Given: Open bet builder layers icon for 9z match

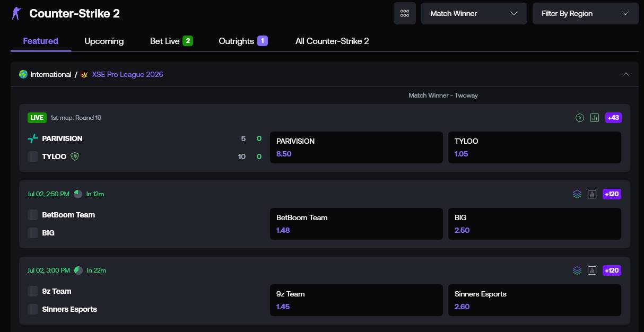Looking at the screenshot, I should pos(577,270).
